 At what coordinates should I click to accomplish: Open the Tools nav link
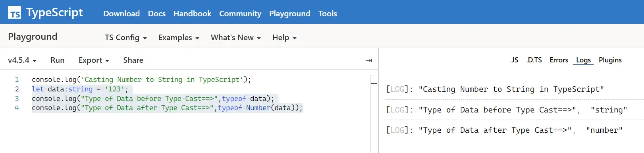tap(328, 14)
